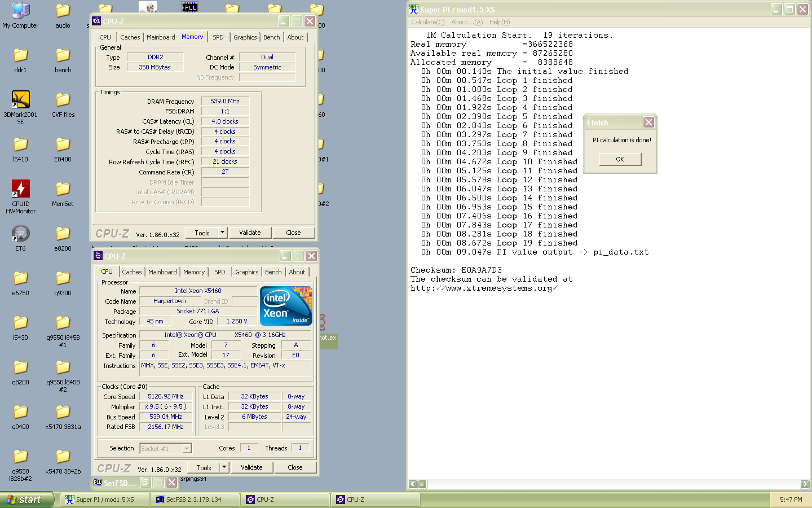Click Close button in lower CPU-Z window

[295, 467]
